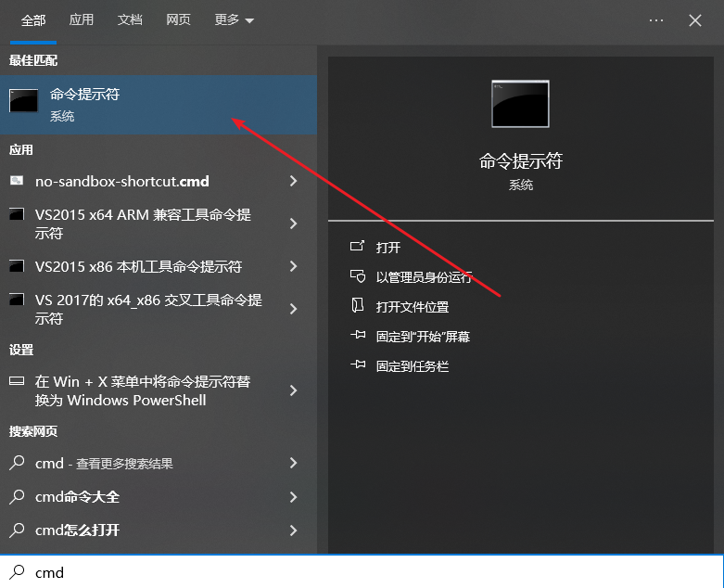Click the Pin to taskbar pin icon
Viewport: 724px width, 588px height.
[358, 365]
